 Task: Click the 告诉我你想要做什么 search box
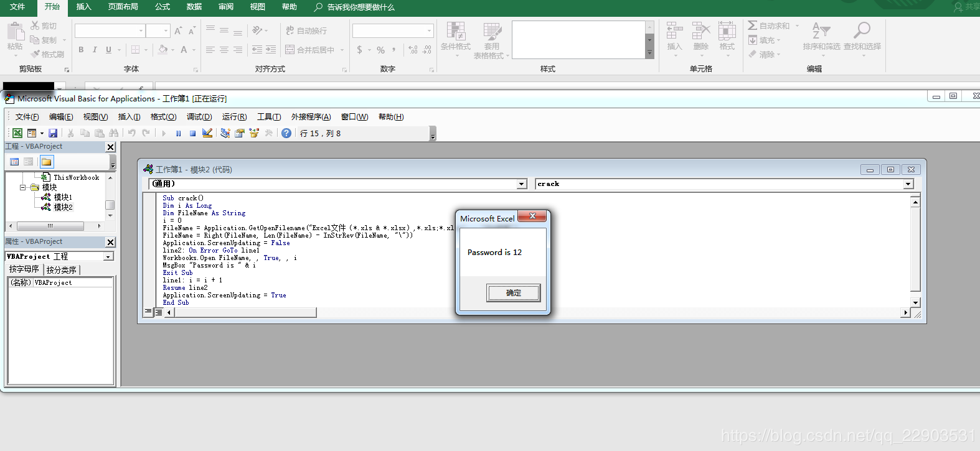361,7
